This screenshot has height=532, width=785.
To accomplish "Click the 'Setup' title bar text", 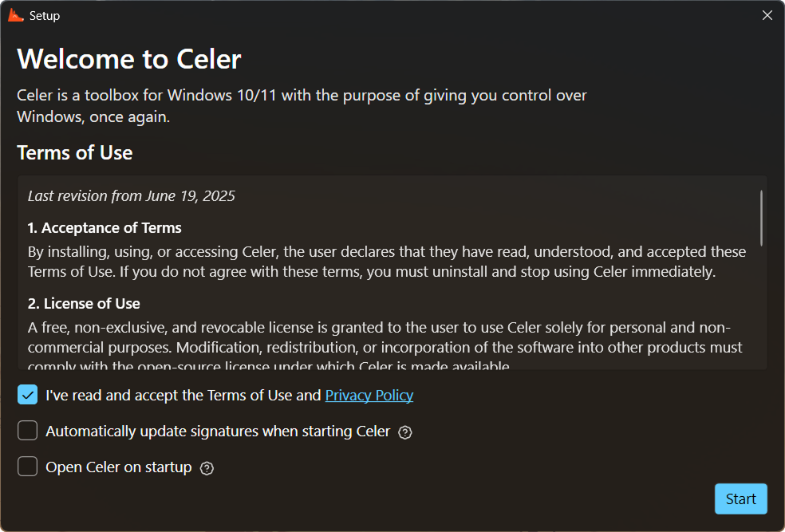I will (x=45, y=15).
